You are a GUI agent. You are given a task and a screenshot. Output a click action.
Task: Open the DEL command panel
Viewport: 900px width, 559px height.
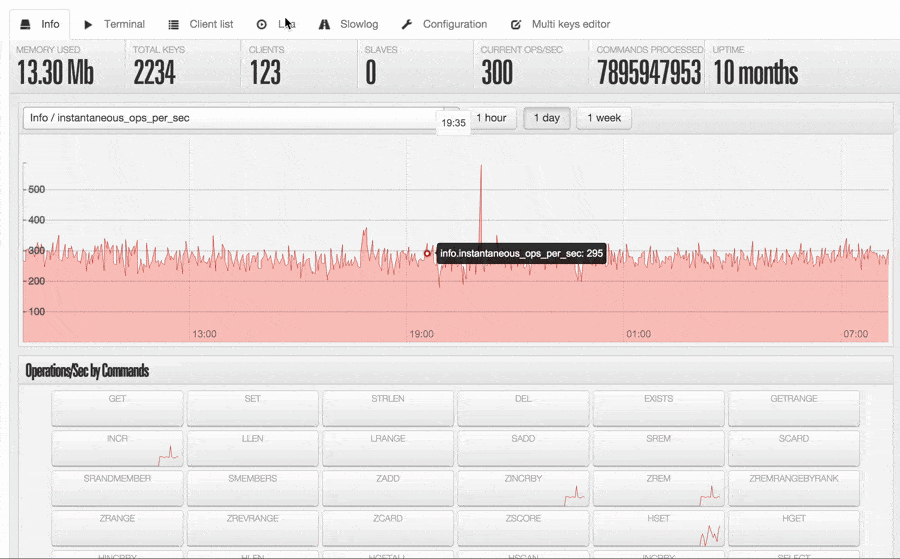coord(523,409)
